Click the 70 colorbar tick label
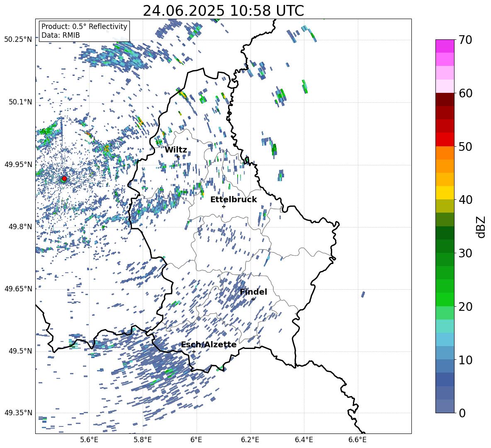 coord(465,40)
